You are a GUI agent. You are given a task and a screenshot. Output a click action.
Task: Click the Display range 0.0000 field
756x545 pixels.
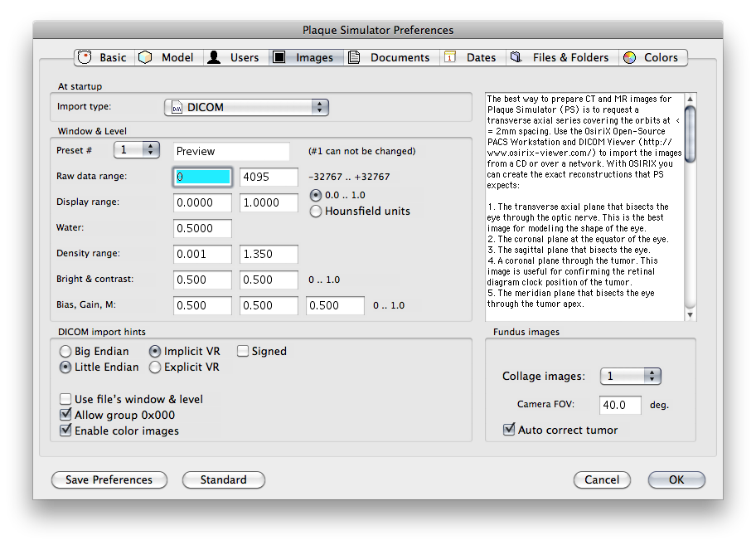202,202
